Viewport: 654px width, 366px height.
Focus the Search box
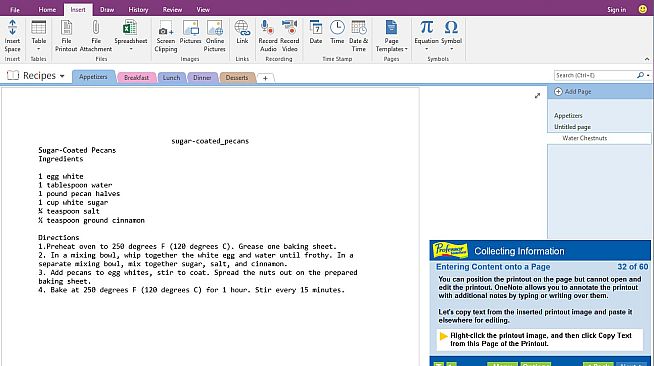point(595,75)
